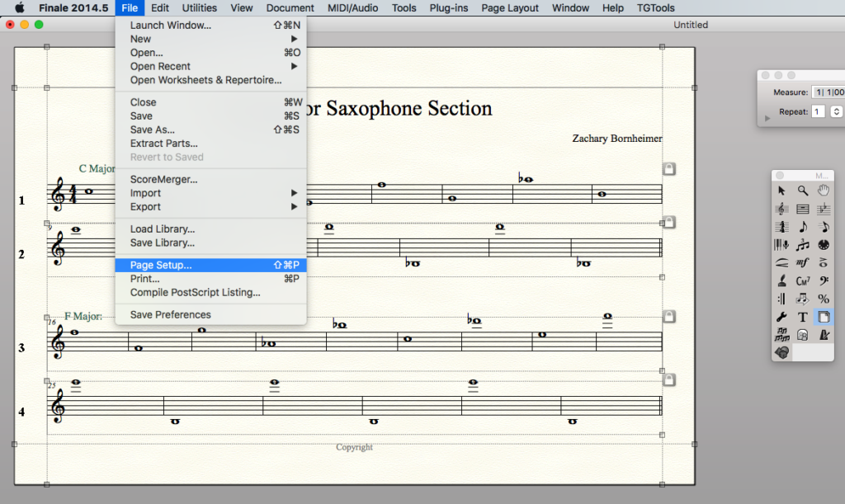
Task: Select the arrow Selection tool
Action: (781, 191)
